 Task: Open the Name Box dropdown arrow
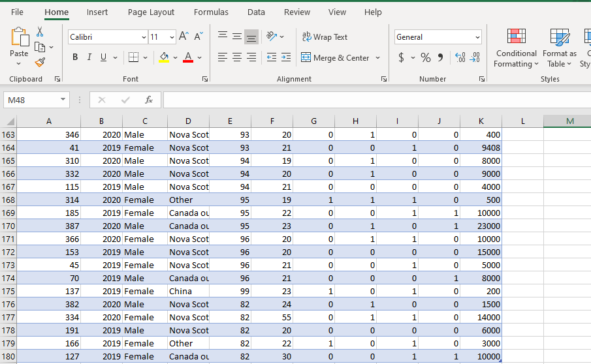point(63,99)
